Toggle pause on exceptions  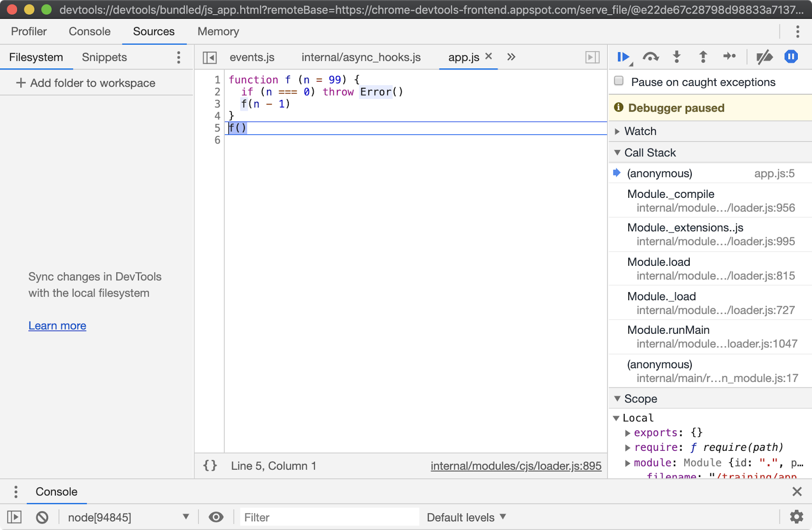[791, 57]
